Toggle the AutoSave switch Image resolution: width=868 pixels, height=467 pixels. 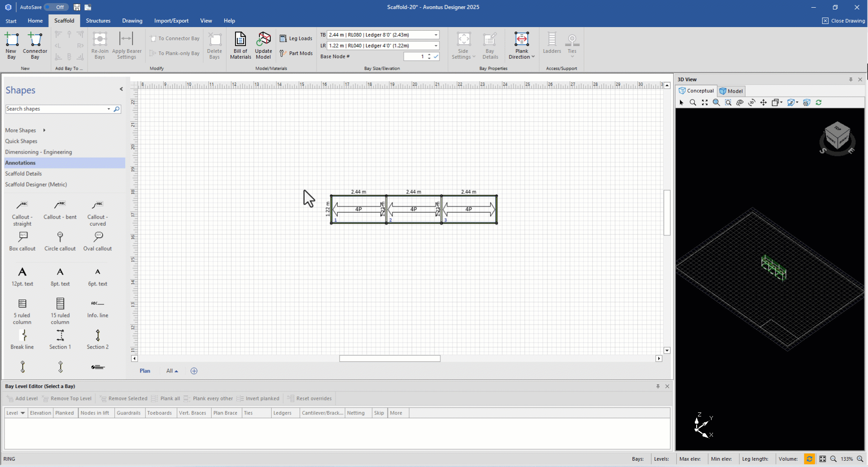click(56, 7)
